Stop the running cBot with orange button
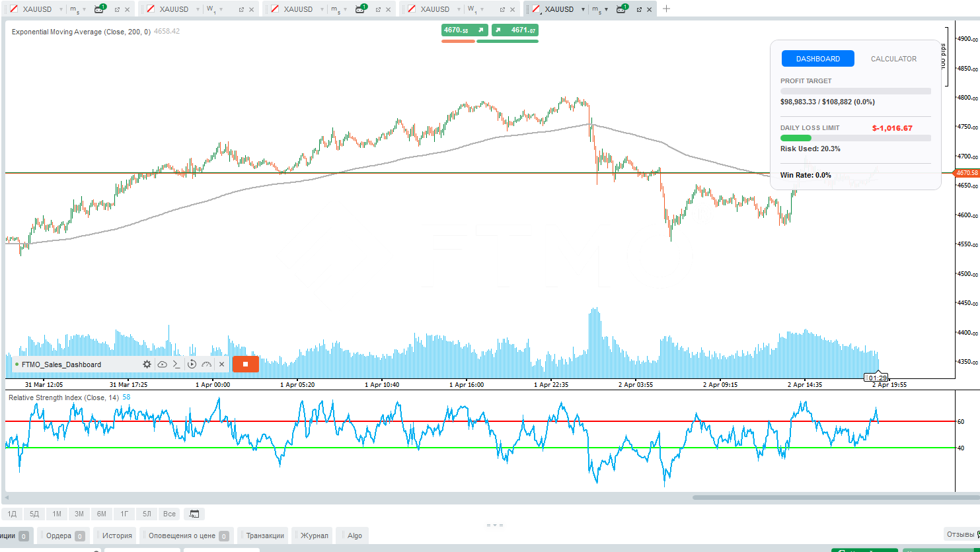The width and height of the screenshot is (980, 552). 245,364
